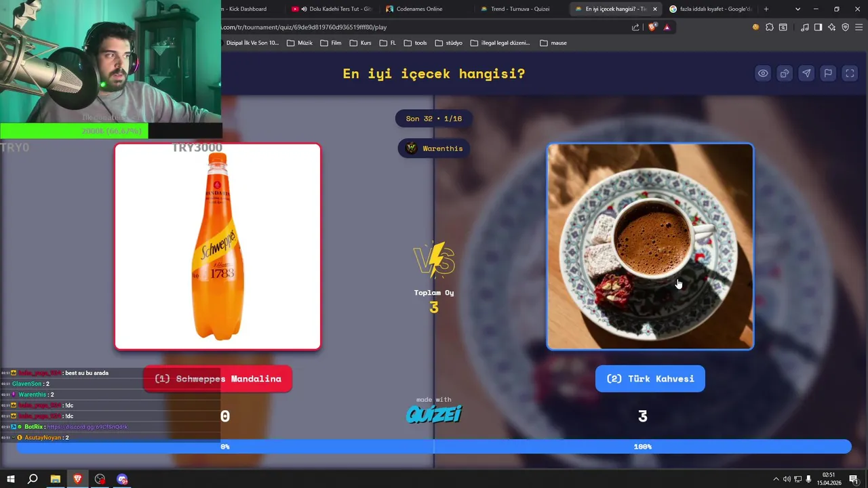
Task: Click the share page icon in address bar
Action: [635, 27]
